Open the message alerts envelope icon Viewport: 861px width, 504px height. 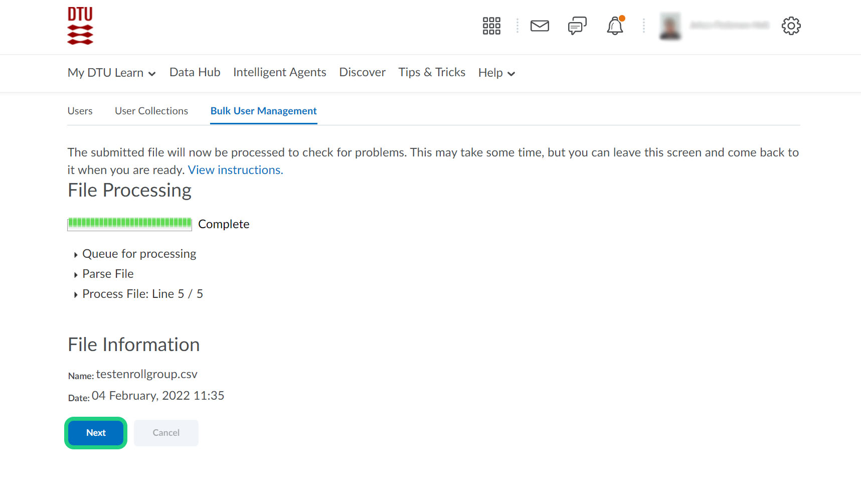(540, 26)
